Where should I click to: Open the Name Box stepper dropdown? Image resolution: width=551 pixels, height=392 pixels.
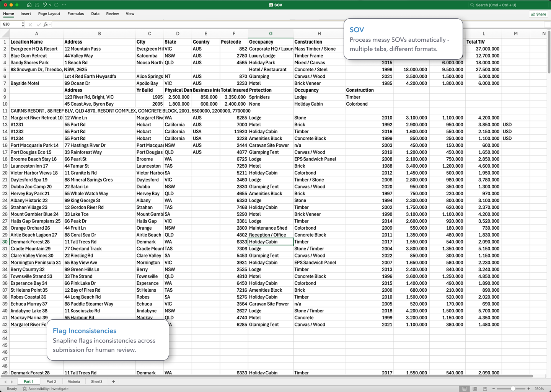pos(23,24)
